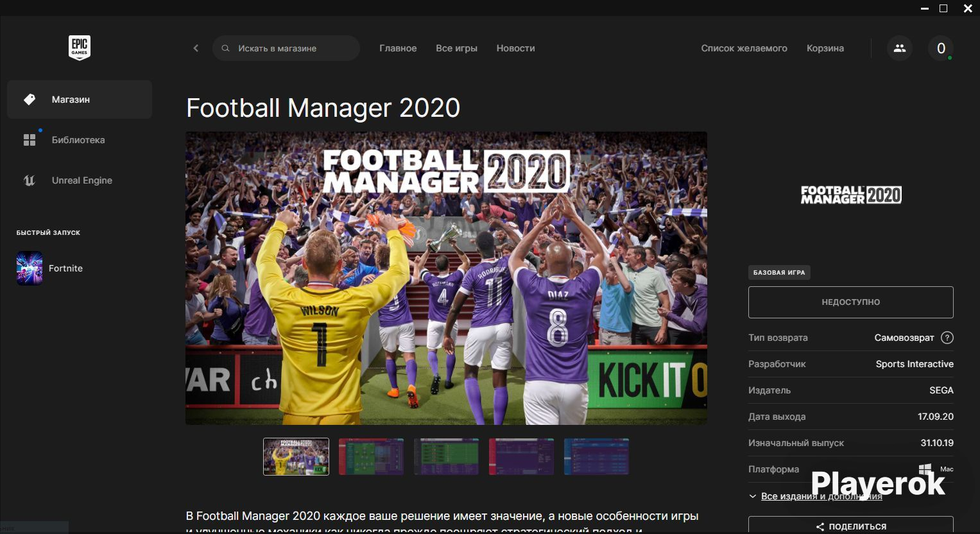Switch to the Все игры tab
This screenshot has height=534, width=980.
point(456,48)
